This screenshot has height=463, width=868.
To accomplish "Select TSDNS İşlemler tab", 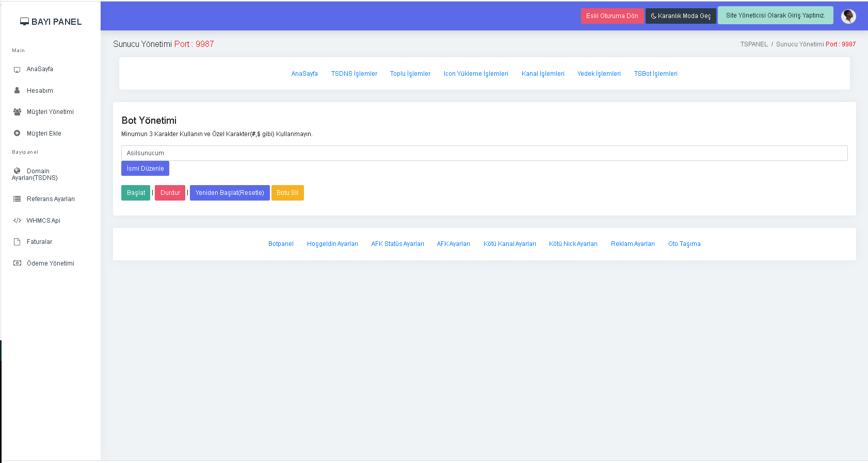I will (354, 74).
